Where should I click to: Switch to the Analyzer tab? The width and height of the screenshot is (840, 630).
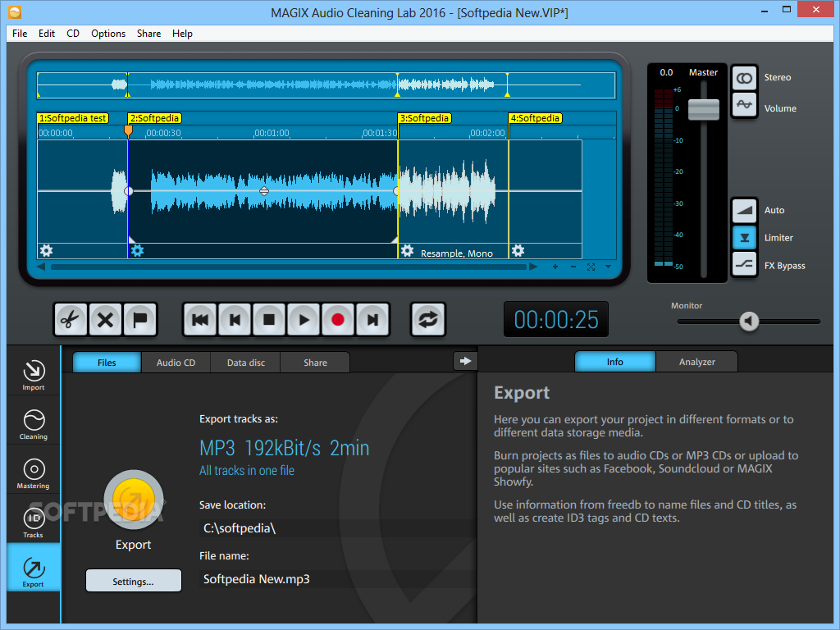(x=697, y=362)
